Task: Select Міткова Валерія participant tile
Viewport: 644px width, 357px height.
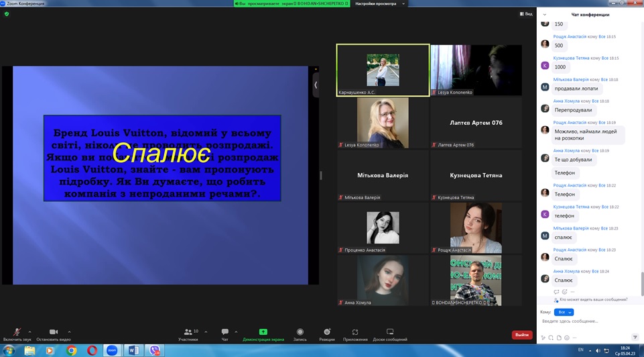Action: (383, 175)
